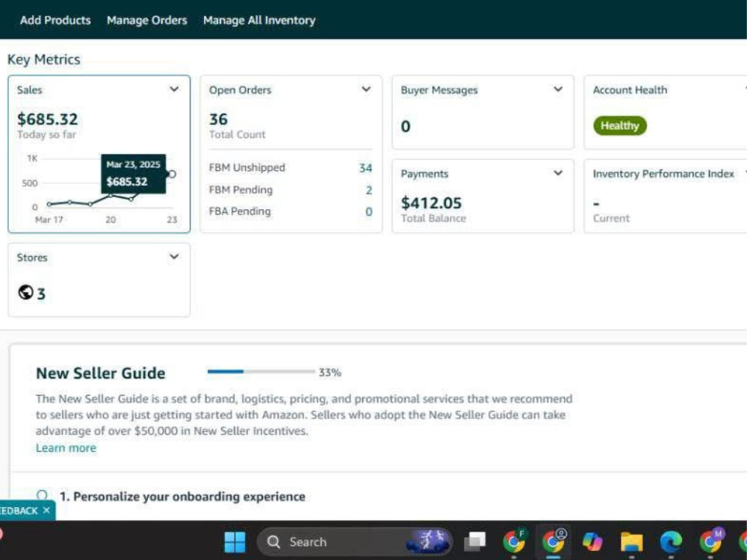This screenshot has height=560, width=747.
Task: Open Task View from the taskbar
Action: pos(474,541)
